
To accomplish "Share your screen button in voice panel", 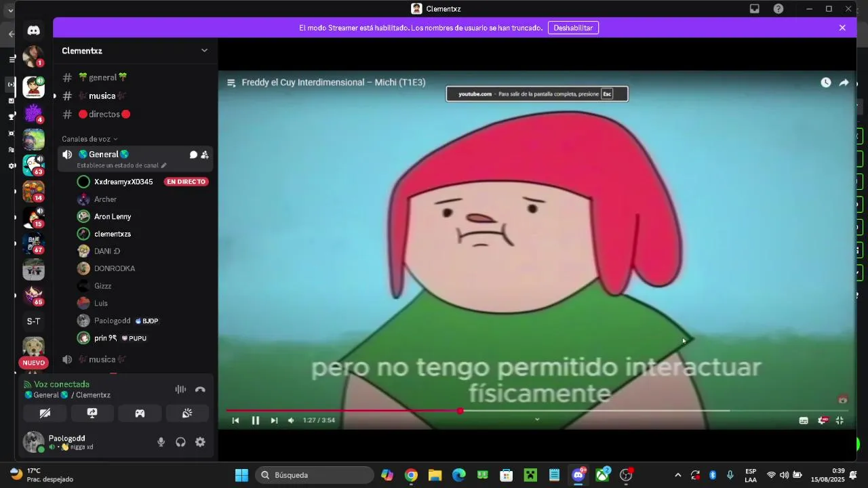I will [92, 413].
